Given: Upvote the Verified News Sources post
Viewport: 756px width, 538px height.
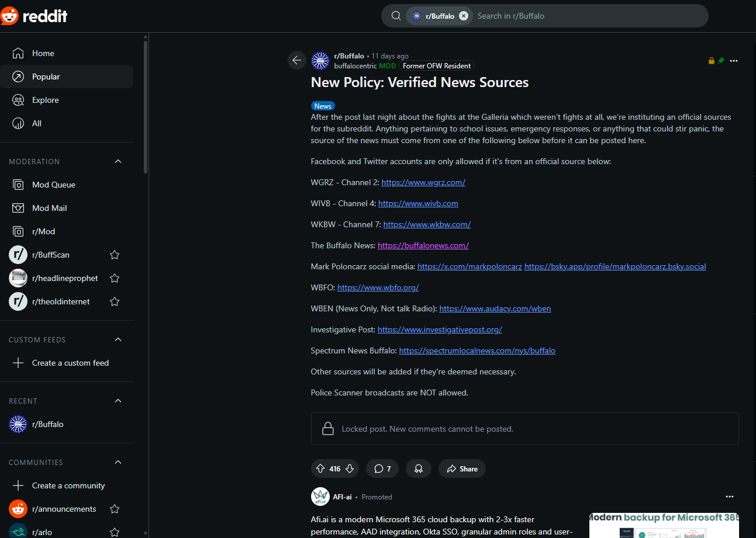Looking at the screenshot, I should 320,468.
